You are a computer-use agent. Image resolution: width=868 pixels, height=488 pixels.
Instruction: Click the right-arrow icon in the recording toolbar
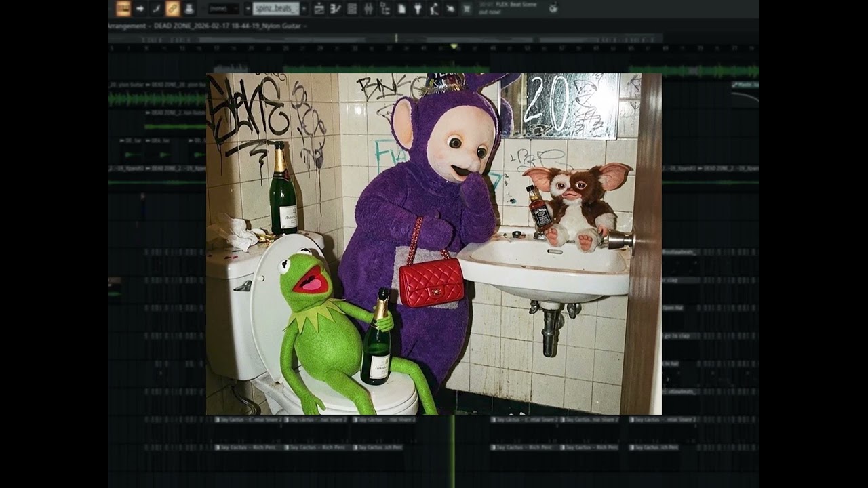[x=140, y=8]
